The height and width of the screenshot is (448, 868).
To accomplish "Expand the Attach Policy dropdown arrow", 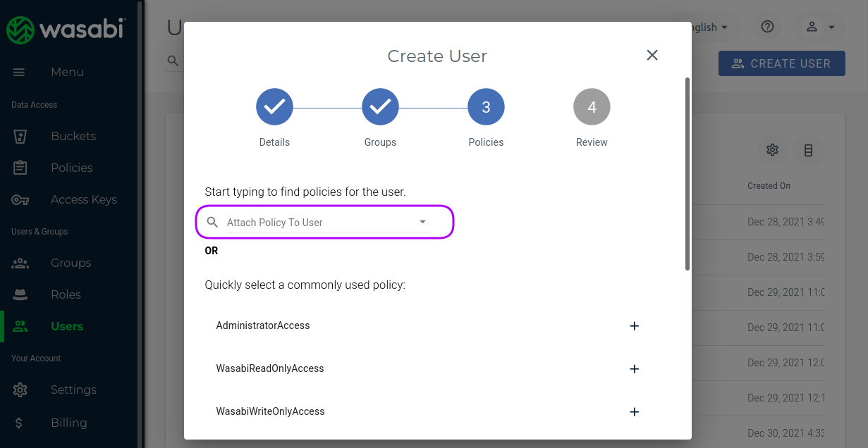I will (423, 222).
